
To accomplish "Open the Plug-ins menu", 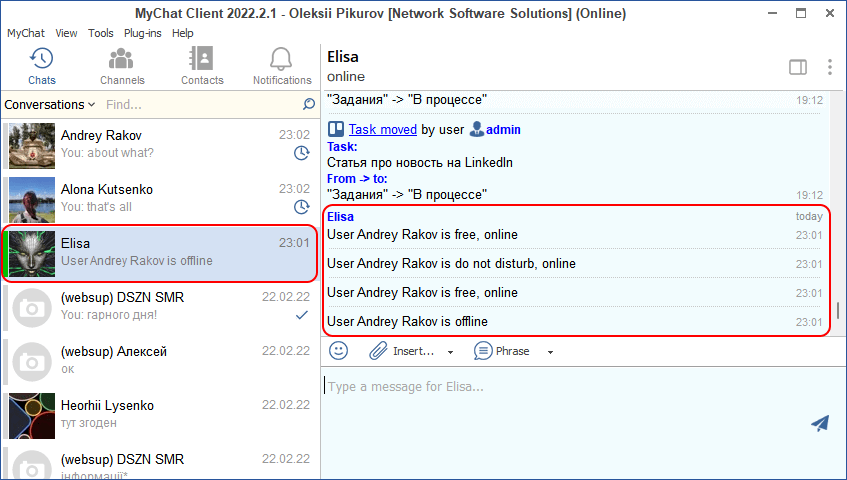I will click(x=143, y=33).
